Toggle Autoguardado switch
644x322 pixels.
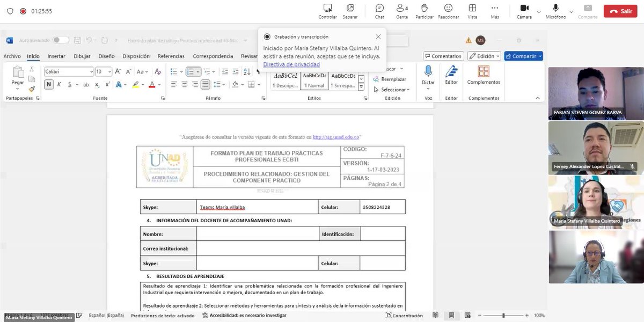pos(61,40)
